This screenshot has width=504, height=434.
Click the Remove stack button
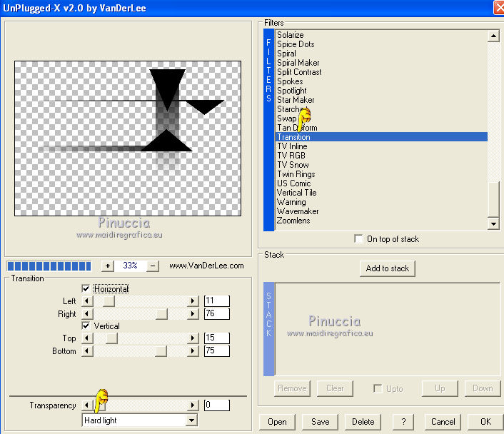(x=292, y=388)
